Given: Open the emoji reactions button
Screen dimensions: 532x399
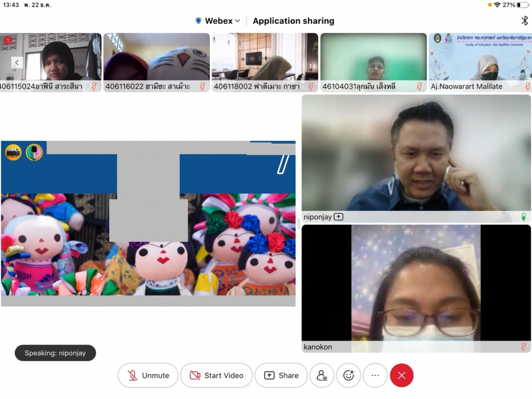Looking at the screenshot, I should click(x=349, y=375).
